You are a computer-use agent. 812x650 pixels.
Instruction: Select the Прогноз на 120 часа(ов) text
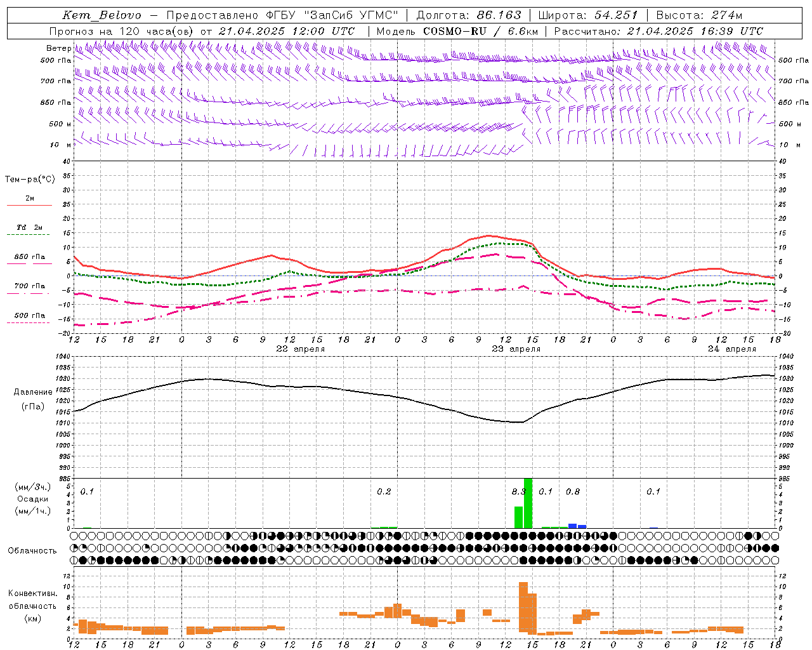coord(122,31)
